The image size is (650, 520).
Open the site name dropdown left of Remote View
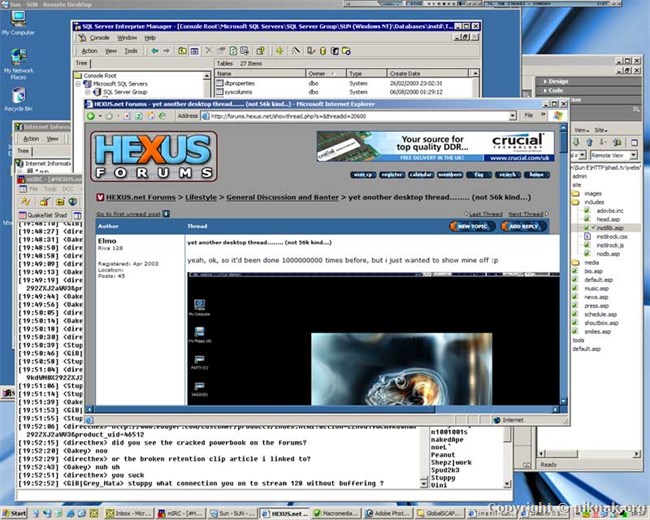[x=582, y=155]
